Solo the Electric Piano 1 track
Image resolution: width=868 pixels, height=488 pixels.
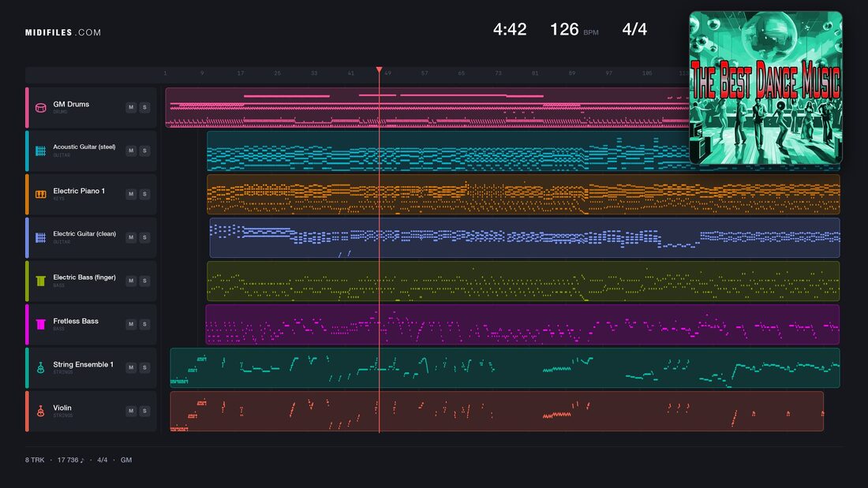click(144, 194)
